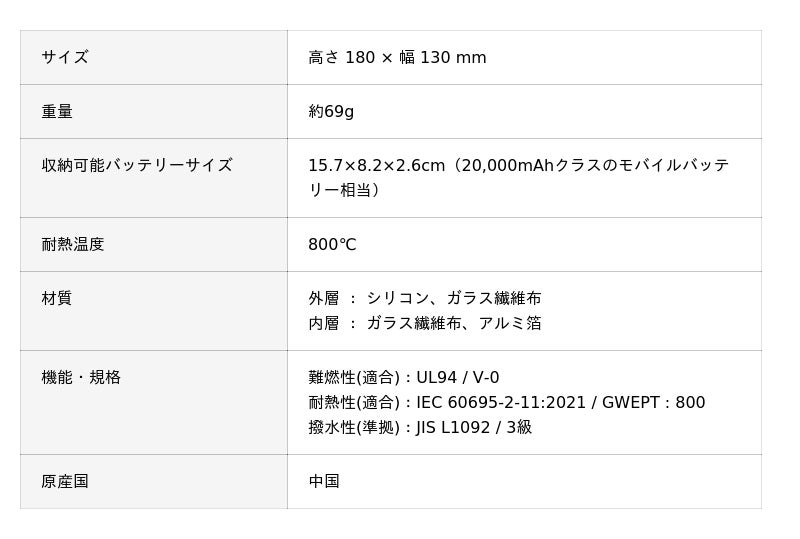Click the 15.7×8.2×2.6cm battery dimensions text

point(376,165)
